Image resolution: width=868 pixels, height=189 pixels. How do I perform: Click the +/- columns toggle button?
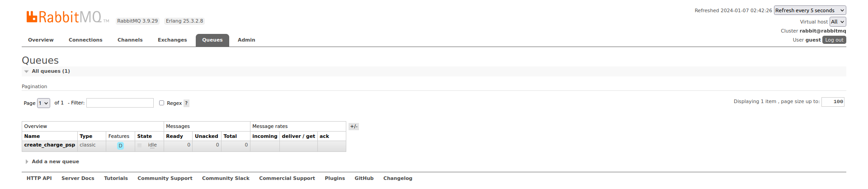click(354, 127)
